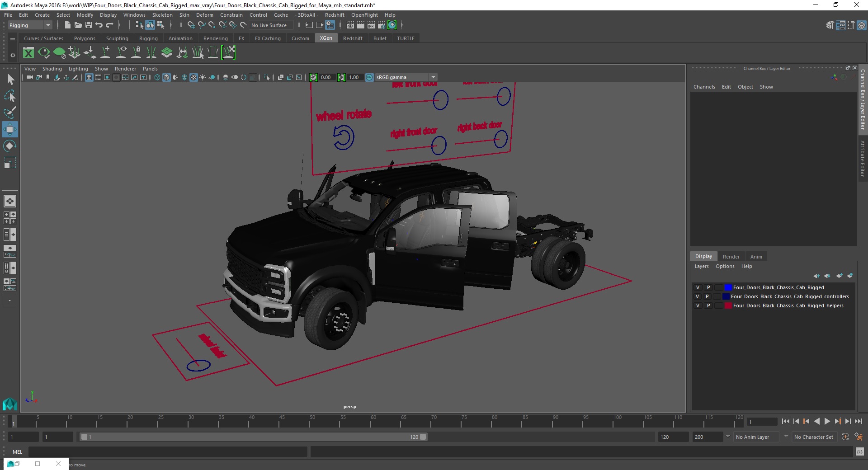
Task: Click Move layer down icon
Action: (x=827, y=276)
